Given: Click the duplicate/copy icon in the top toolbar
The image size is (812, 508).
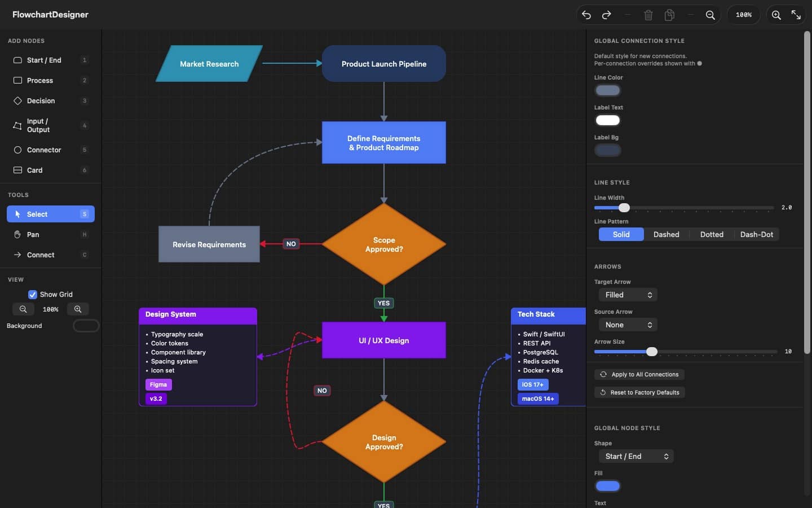Looking at the screenshot, I should point(669,15).
